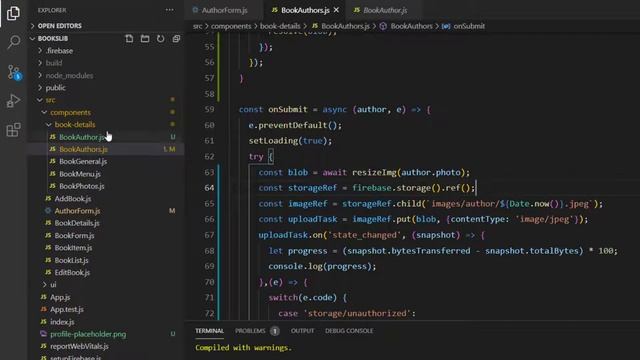
Task: Expand the build folder
Action: [x=54, y=63]
